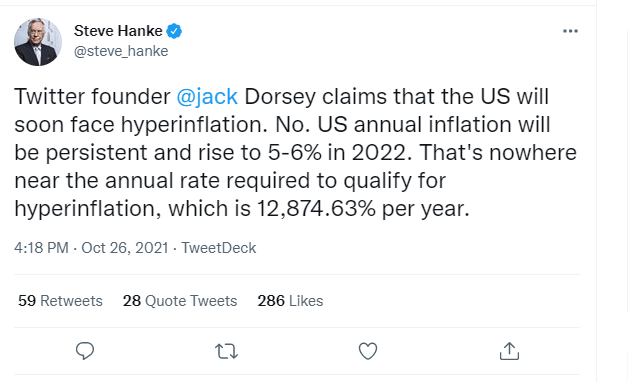Click the reply speech bubble icon
Viewport: 628px width, 382px height.
tap(85, 351)
